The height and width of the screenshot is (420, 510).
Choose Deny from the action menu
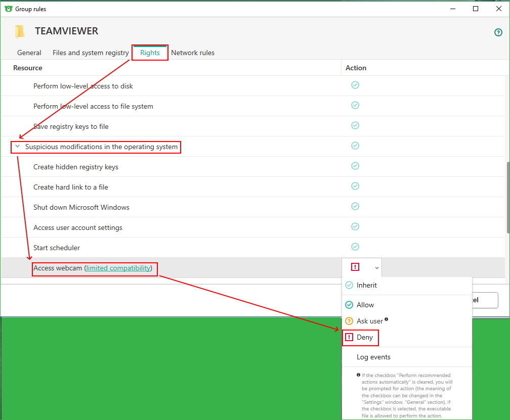407,337
